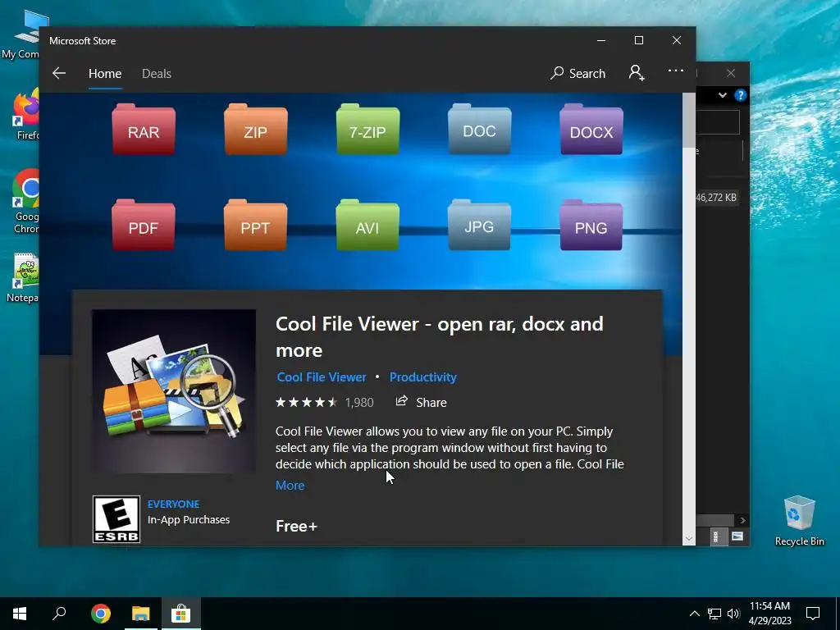
Task: Open the Home tab in Microsoft Store
Action: click(105, 73)
